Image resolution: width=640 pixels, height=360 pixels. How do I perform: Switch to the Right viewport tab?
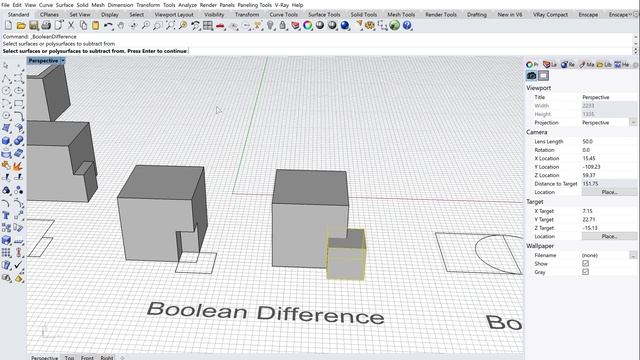pyautogui.click(x=107, y=358)
